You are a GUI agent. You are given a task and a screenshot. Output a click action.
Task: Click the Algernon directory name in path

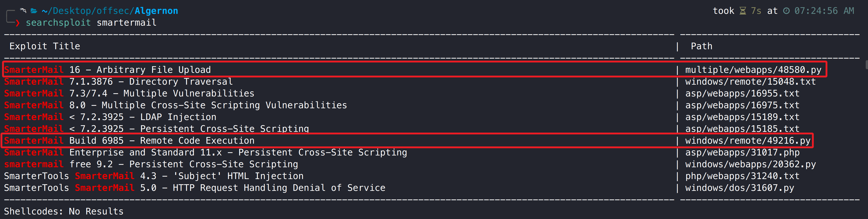pos(156,11)
